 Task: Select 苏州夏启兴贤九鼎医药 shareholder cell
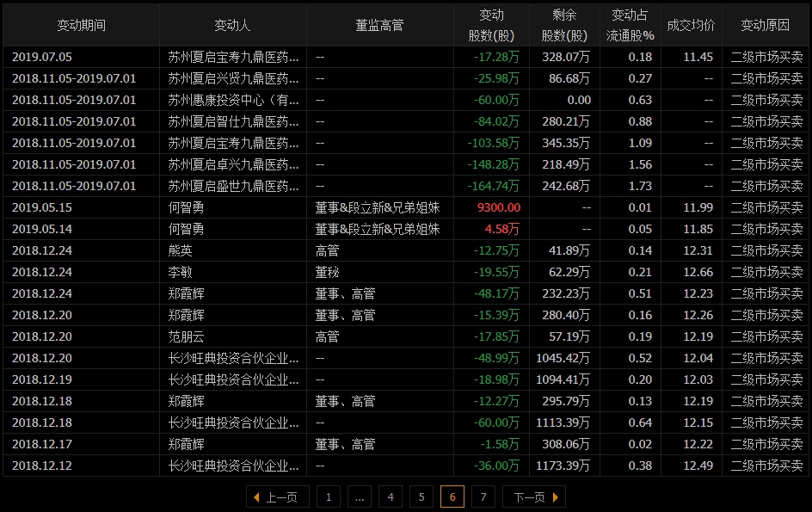coord(233,79)
